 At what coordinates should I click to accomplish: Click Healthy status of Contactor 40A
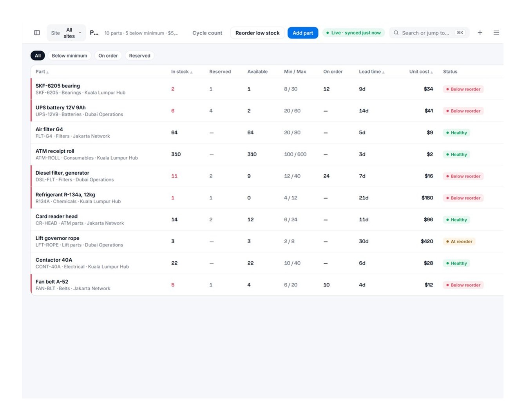click(456, 263)
